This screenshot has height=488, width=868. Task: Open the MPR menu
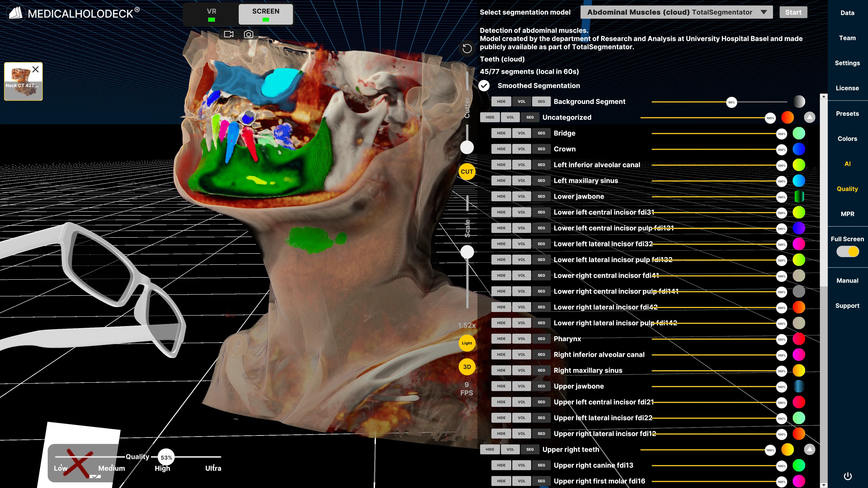(847, 214)
